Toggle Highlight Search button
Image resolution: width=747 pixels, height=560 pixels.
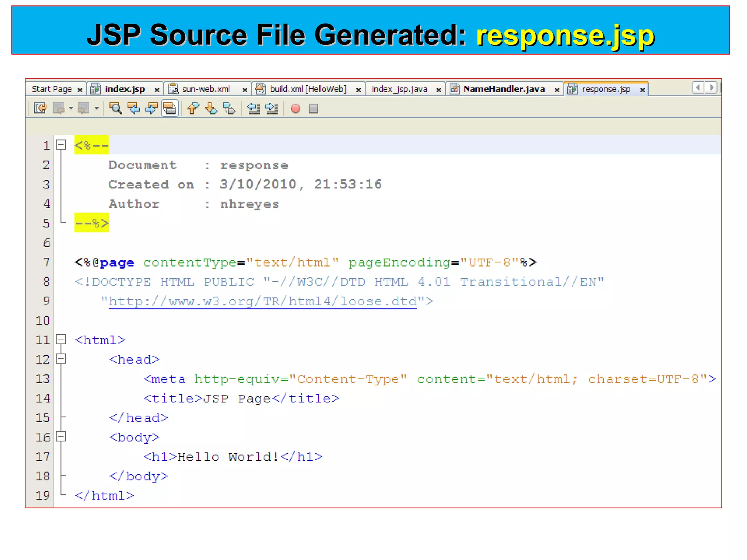point(170,108)
